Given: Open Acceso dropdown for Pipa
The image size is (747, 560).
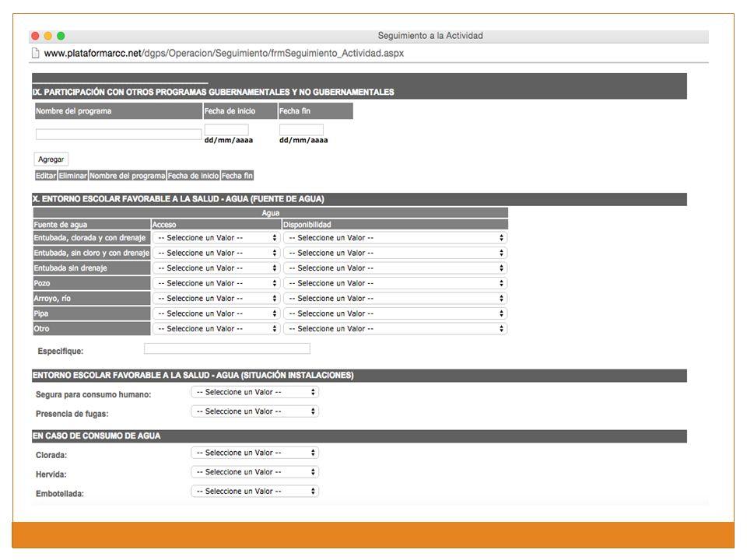Looking at the screenshot, I should coord(217,313).
